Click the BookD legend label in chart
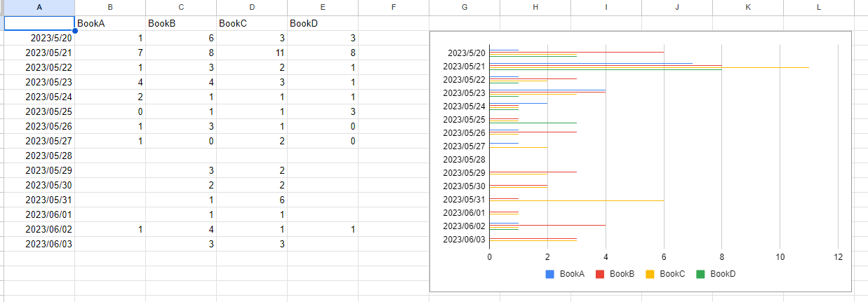The width and height of the screenshot is (868, 302). pyautogui.click(x=723, y=274)
